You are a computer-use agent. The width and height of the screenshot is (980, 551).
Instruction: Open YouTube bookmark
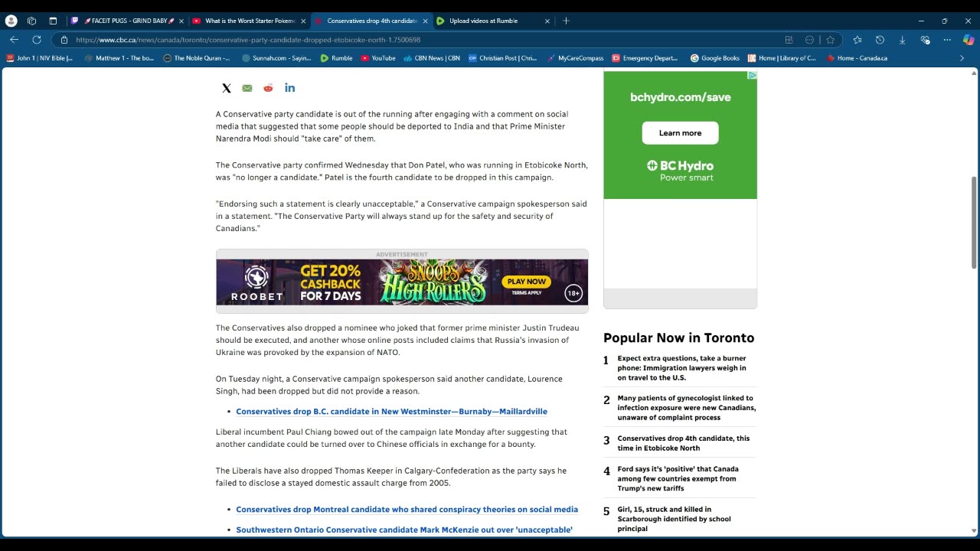[x=377, y=58]
